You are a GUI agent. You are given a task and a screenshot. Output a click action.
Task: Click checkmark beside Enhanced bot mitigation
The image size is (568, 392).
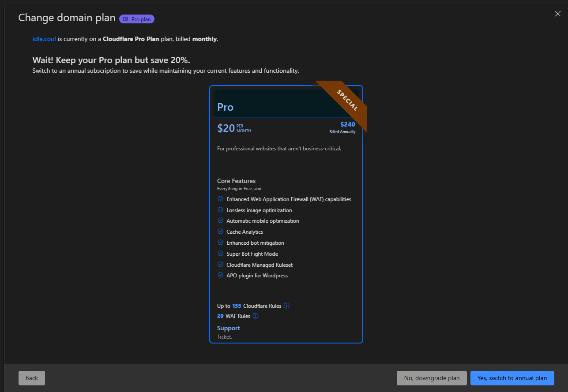tap(220, 243)
